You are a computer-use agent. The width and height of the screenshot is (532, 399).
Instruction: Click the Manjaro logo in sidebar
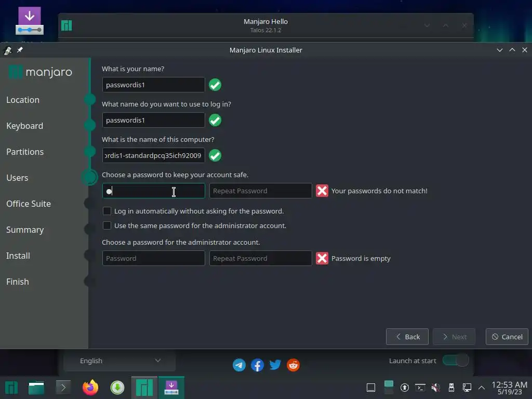40,72
